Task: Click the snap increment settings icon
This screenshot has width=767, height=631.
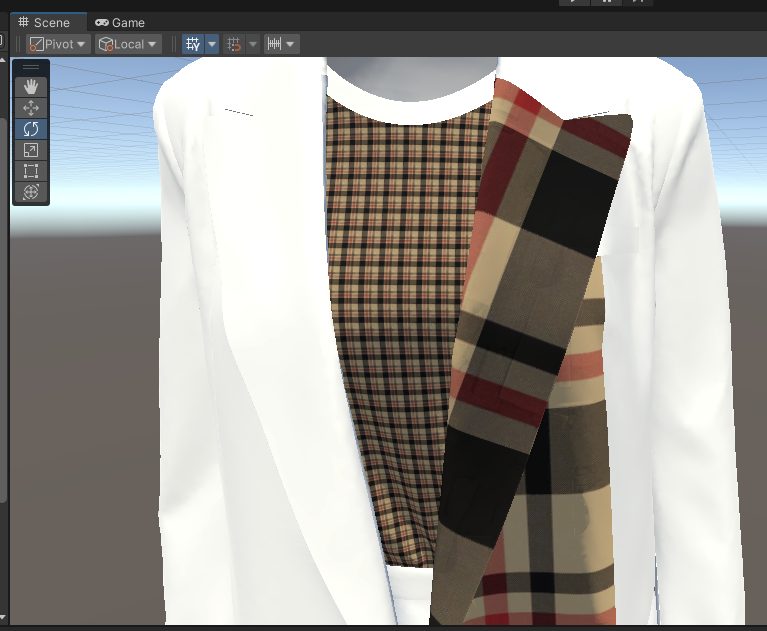Action: pyautogui.click(x=273, y=44)
